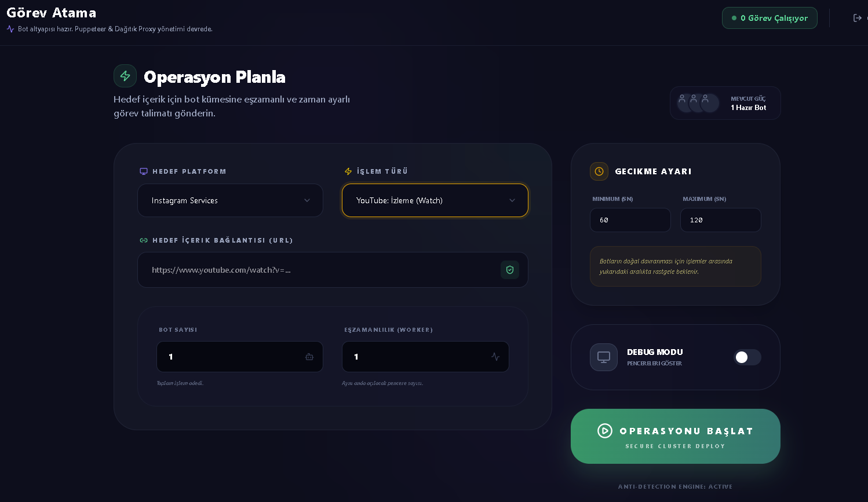868x502 pixels.
Task: Click the pulse icon in Eşzamanlılık field
Action: pos(495,357)
